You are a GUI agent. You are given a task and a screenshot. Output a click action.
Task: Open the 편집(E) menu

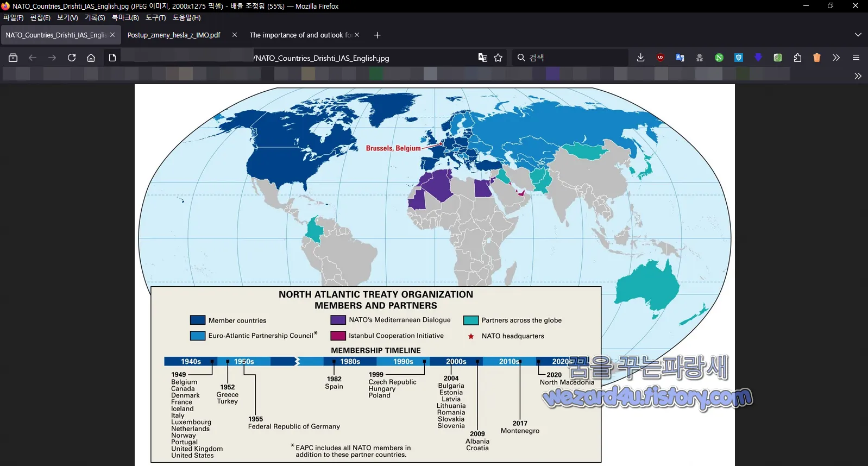click(x=40, y=18)
